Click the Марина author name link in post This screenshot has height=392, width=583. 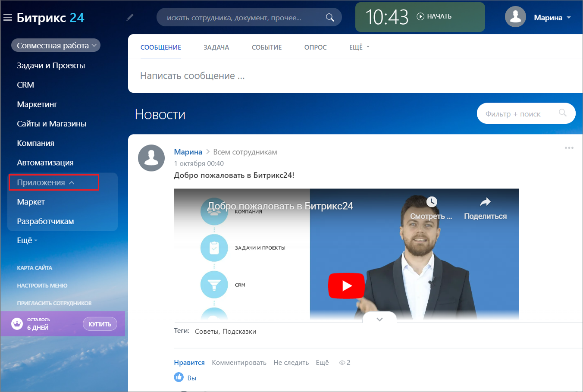click(x=188, y=152)
